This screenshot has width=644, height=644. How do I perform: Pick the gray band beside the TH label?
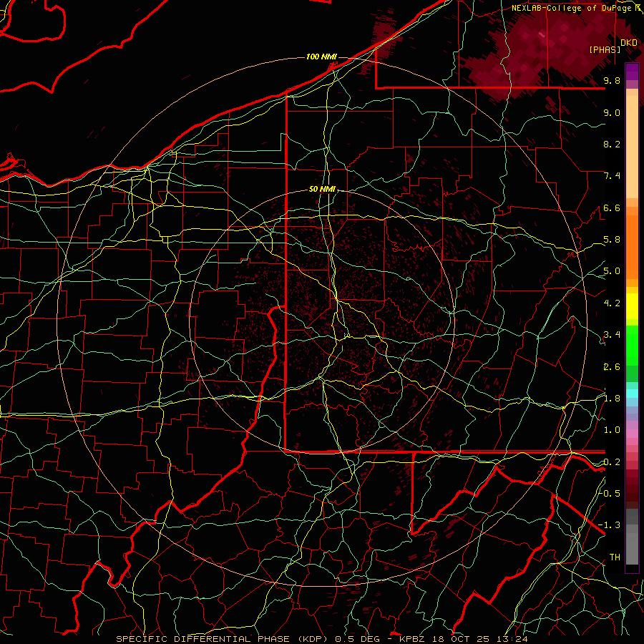click(x=632, y=548)
